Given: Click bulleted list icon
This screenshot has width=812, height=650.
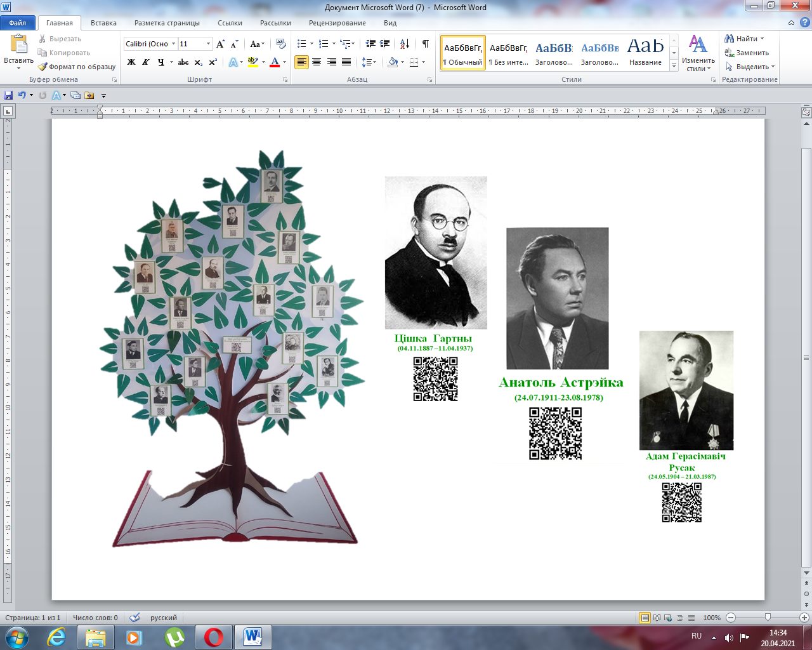Looking at the screenshot, I should (x=302, y=44).
